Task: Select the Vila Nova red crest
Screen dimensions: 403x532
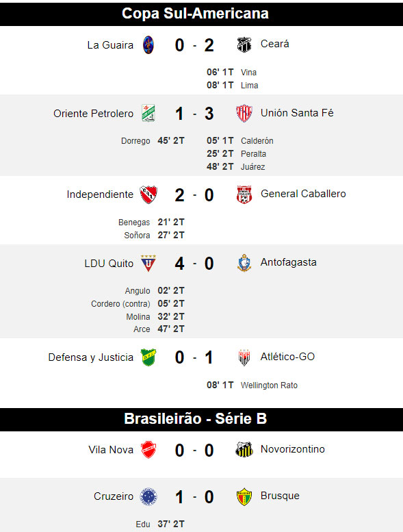Action: coord(148,450)
